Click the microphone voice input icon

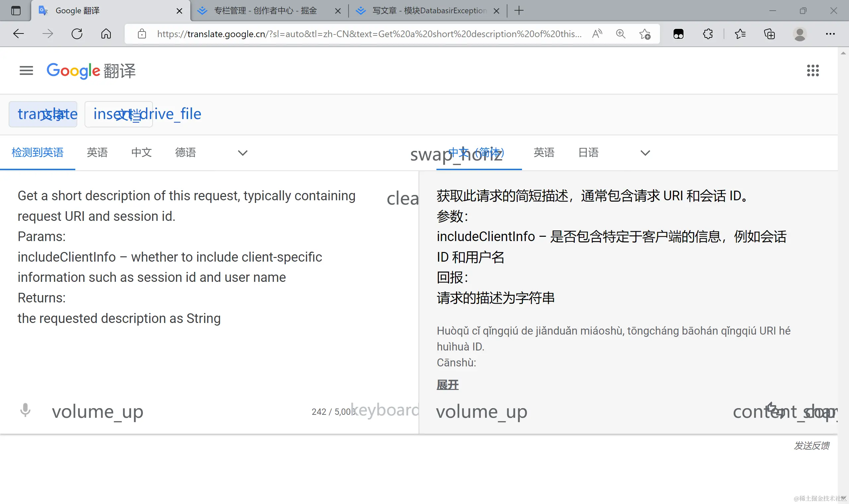pos(25,410)
